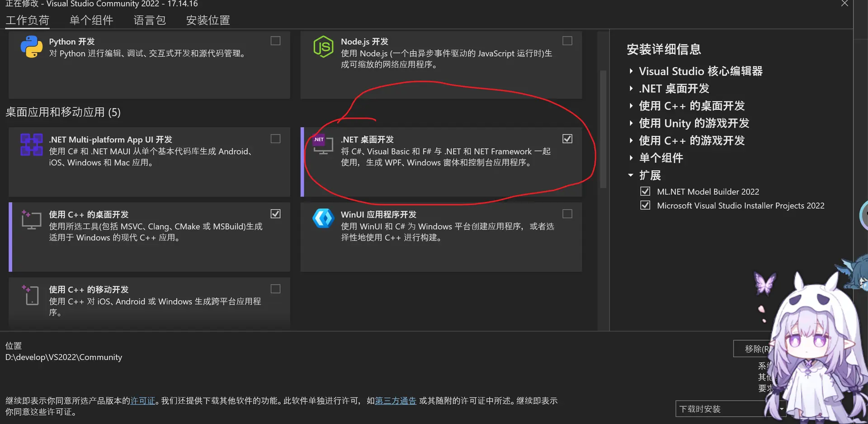Expand 使用 Unity 的游戏开发 details
Image resolution: width=868 pixels, height=424 pixels.
pos(631,123)
